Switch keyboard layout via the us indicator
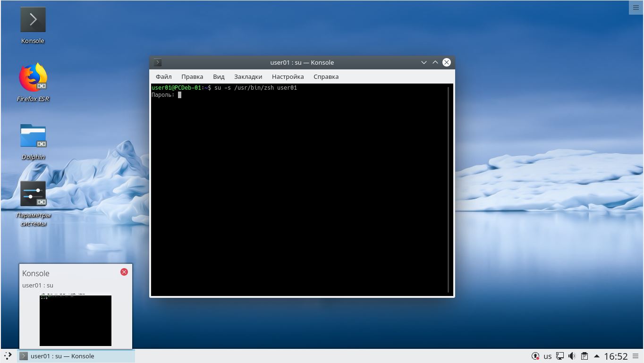Viewport: 644px width, 363px height. 548,356
